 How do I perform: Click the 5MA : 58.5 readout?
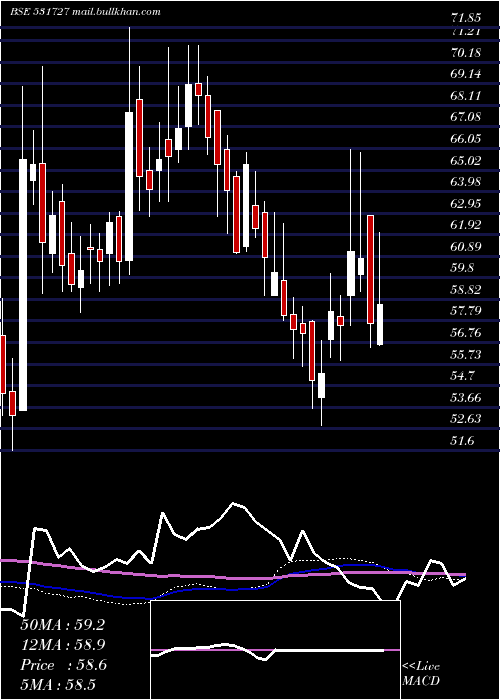coord(58,685)
